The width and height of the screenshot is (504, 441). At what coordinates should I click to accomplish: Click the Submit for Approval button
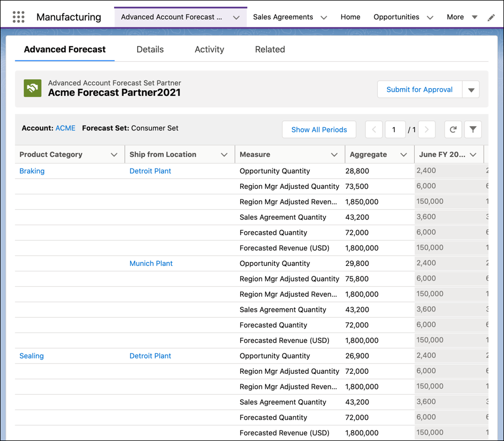coord(419,89)
